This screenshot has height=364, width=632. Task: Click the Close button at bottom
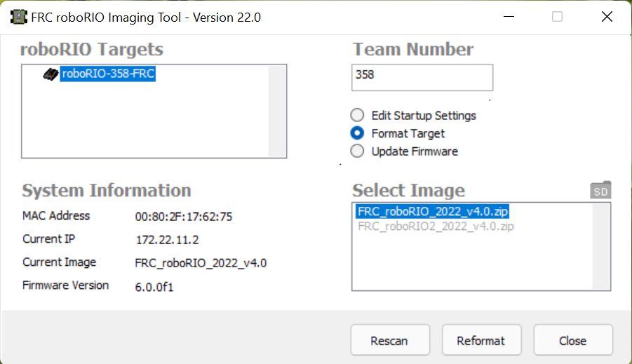click(x=573, y=340)
